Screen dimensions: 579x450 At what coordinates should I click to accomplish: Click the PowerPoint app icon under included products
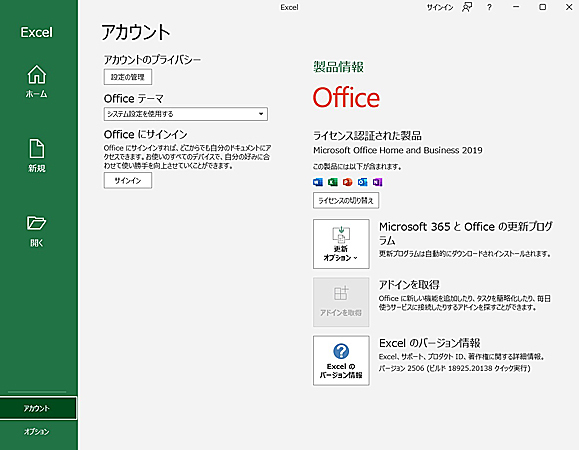tap(347, 182)
